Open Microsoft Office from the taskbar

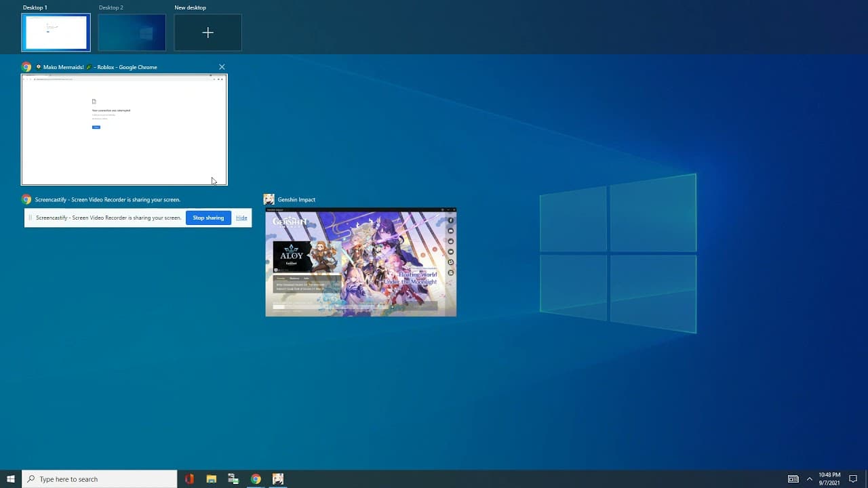(x=189, y=479)
